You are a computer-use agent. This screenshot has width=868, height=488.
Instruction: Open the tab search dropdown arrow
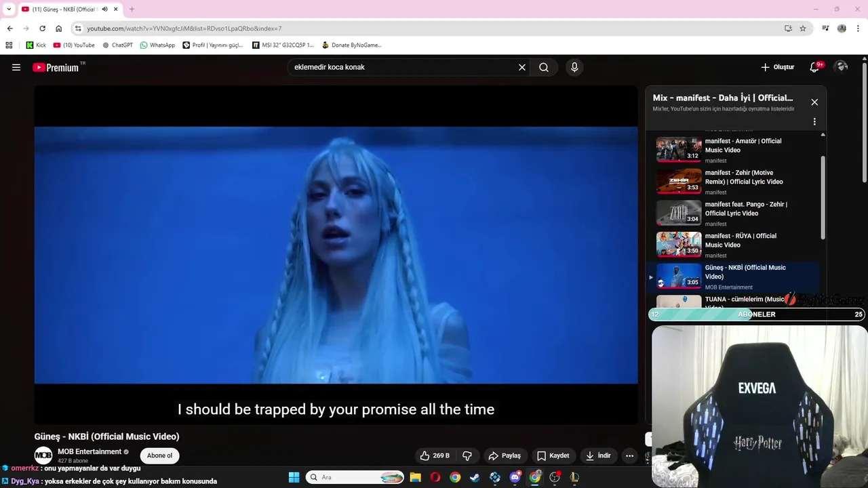(9, 9)
